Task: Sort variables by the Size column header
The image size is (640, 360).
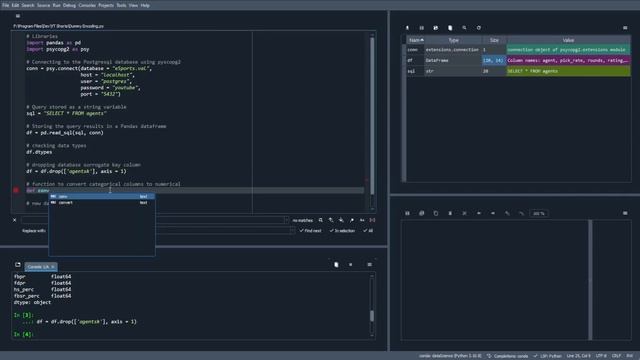Action: tap(494, 40)
